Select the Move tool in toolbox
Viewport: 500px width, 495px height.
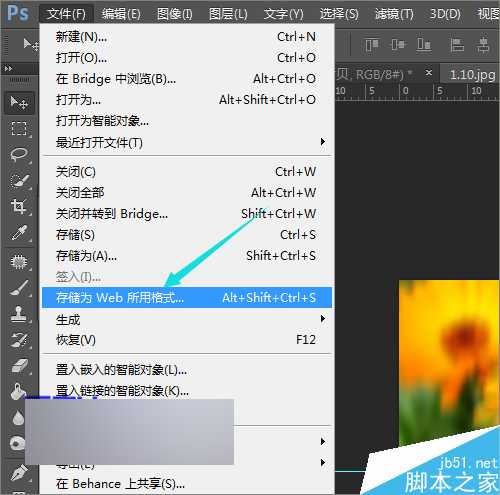pos(19,103)
